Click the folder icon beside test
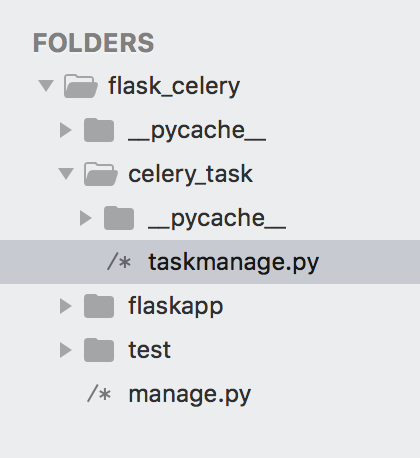 tap(99, 350)
